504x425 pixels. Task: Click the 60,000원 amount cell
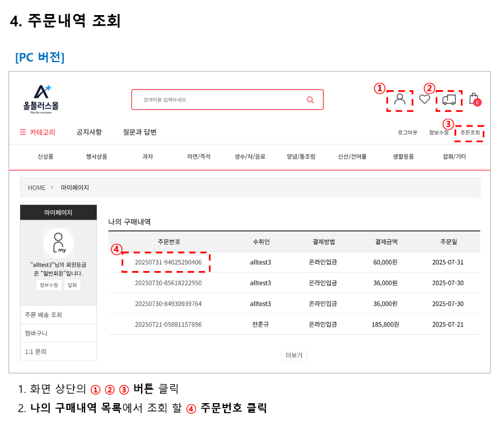pos(385,262)
